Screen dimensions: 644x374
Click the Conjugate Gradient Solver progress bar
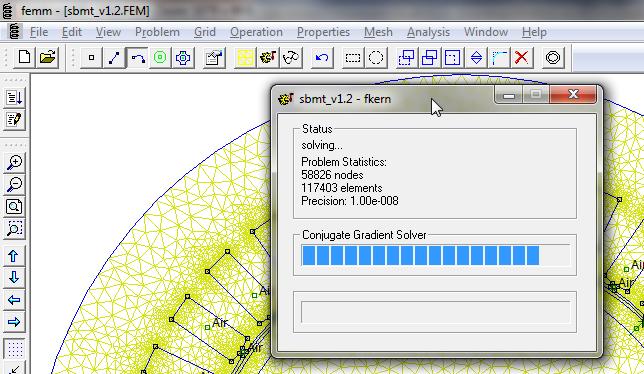(x=435, y=255)
